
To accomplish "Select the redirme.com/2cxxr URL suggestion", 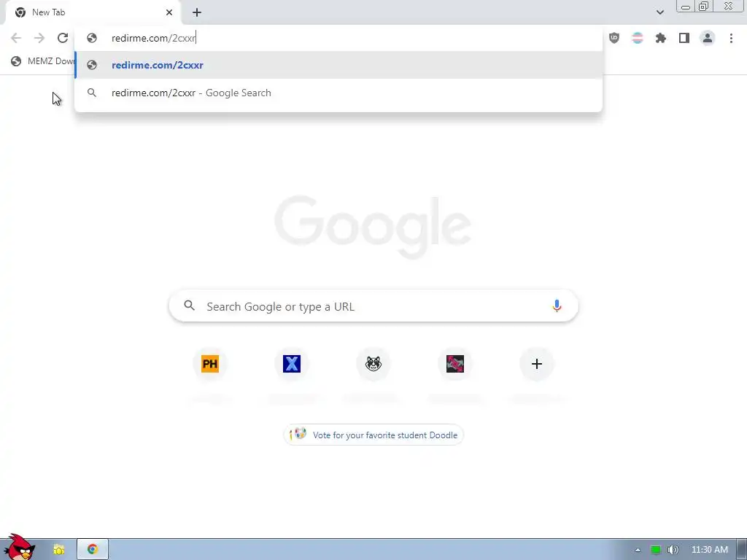I will [x=338, y=65].
